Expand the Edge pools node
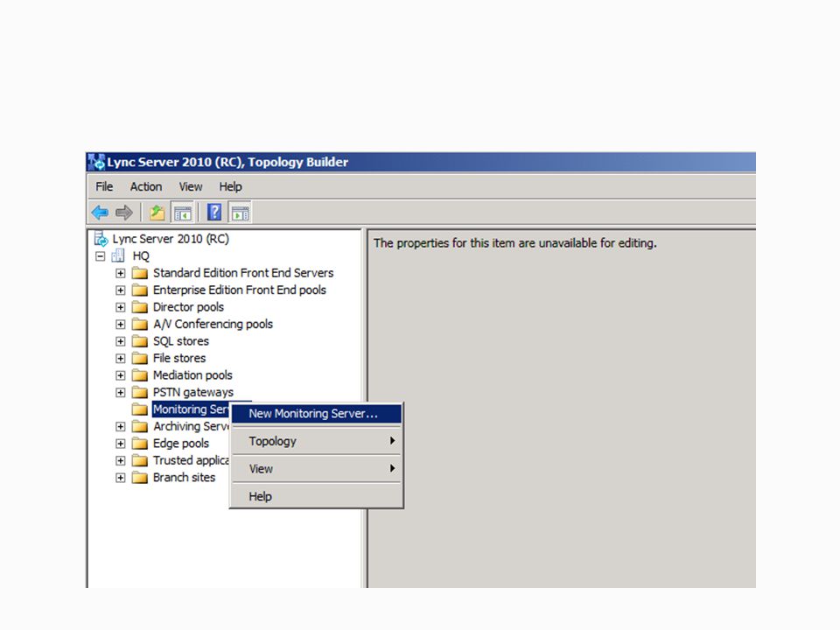This screenshot has height=630, width=840. (x=121, y=444)
